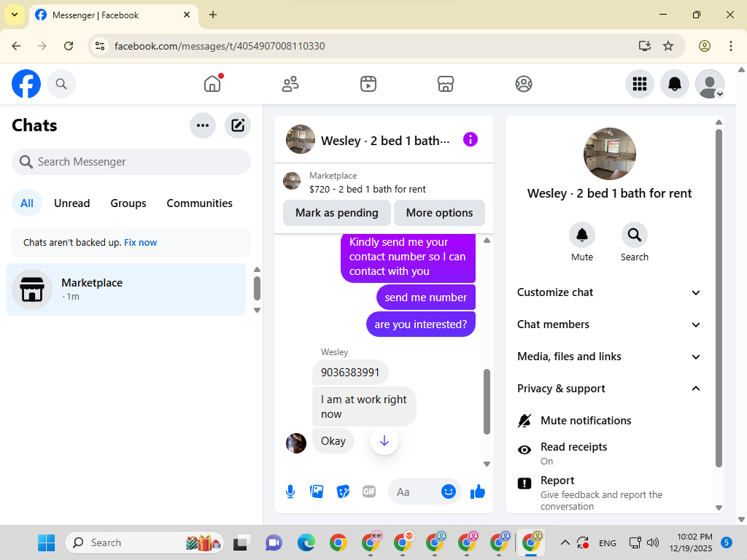Open the notifications bell in Facebook header

(x=675, y=84)
